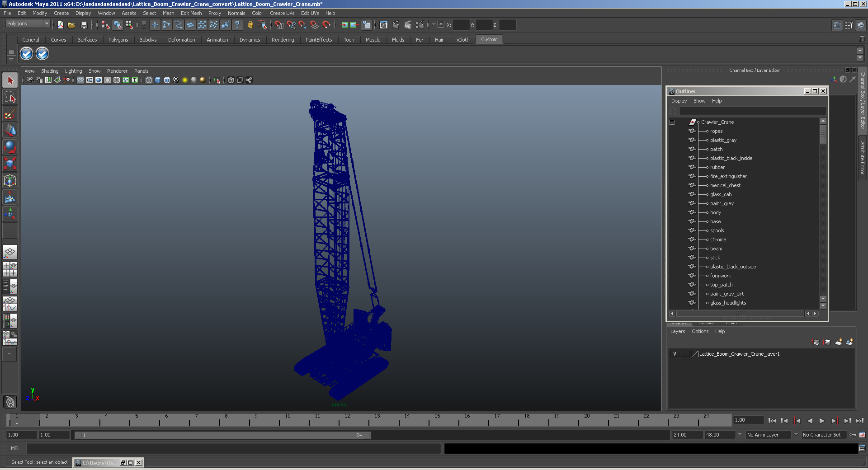Click create new layer icon
The width and height of the screenshot is (868, 470).
838,342
